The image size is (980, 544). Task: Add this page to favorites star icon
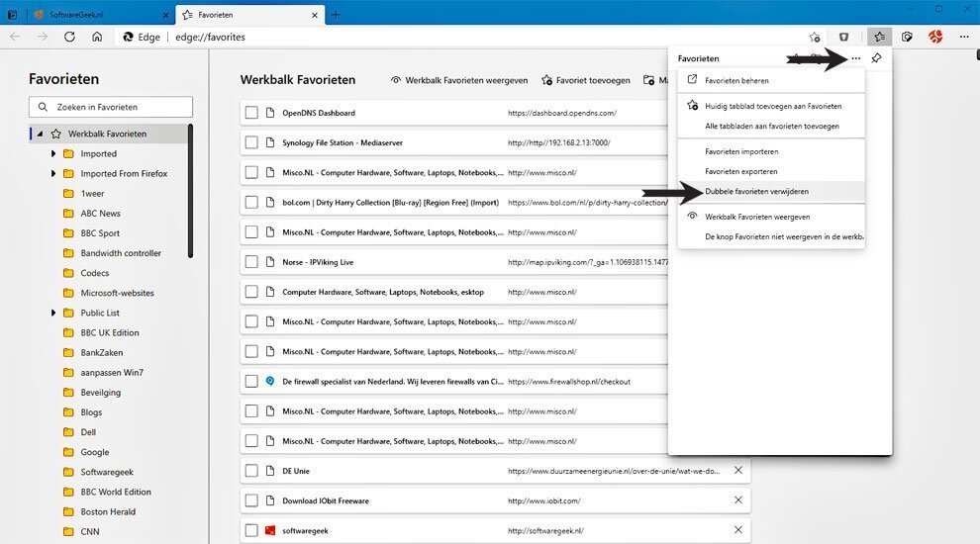coord(815,37)
